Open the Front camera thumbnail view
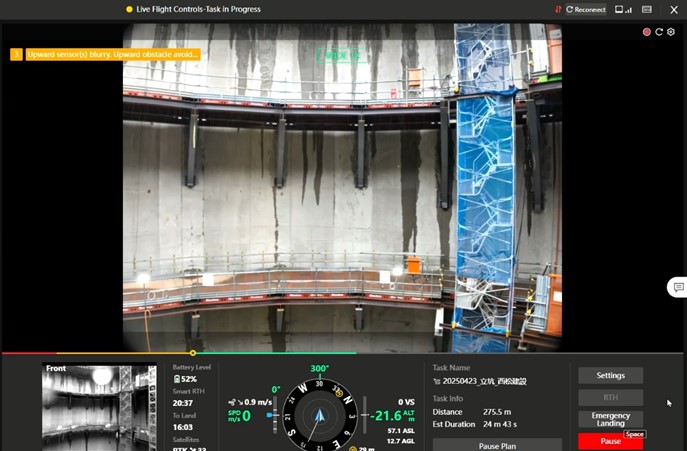This screenshot has width=687, height=451. pos(99,406)
